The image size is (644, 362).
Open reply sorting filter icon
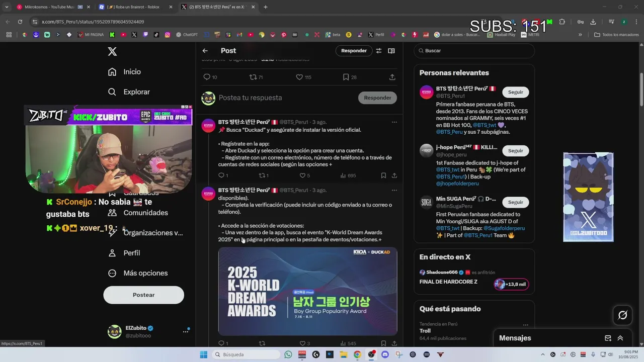click(379, 51)
